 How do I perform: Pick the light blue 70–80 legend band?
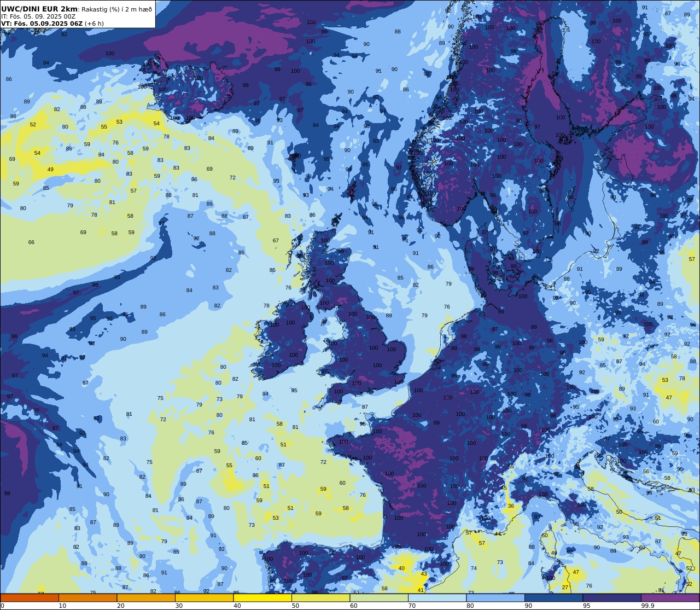pos(437,597)
